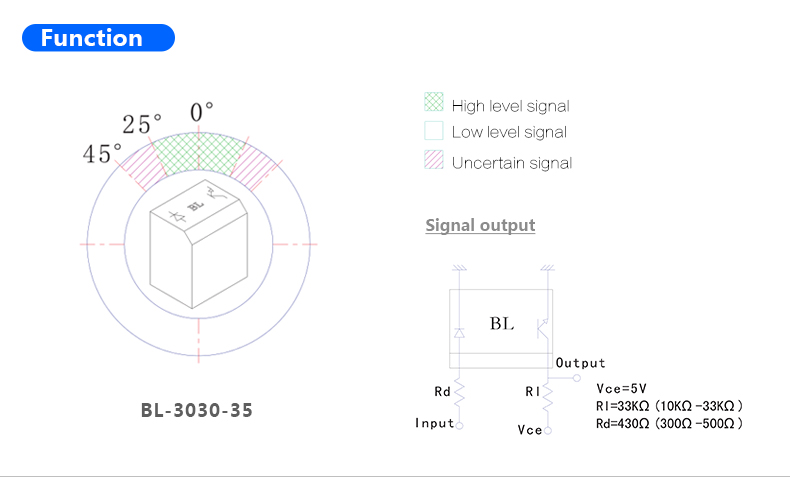Click the blue Function badge
Viewport: 790px width, 490px height.
(x=98, y=38)
